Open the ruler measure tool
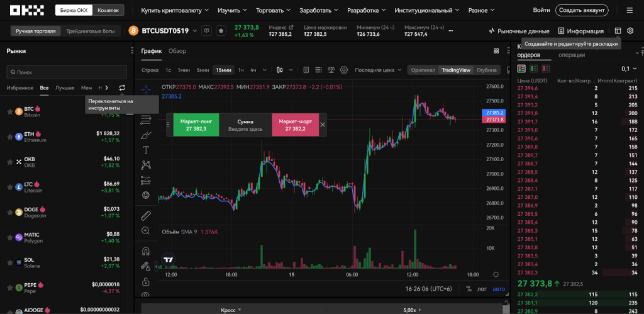Screen dimensions: 644x314 [146, 215]
